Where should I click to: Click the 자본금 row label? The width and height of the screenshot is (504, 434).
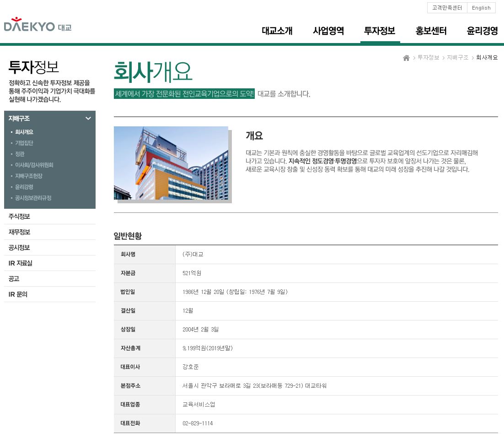point(128,273)
